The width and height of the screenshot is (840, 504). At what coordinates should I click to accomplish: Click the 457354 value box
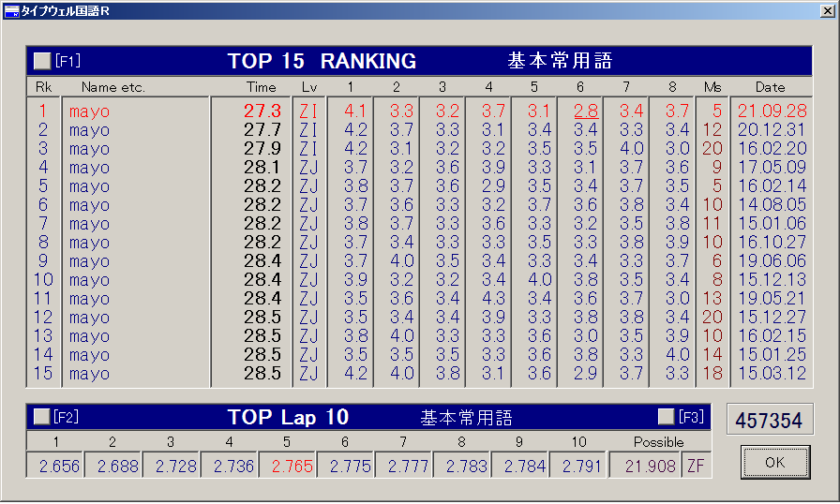coord(770,420)
